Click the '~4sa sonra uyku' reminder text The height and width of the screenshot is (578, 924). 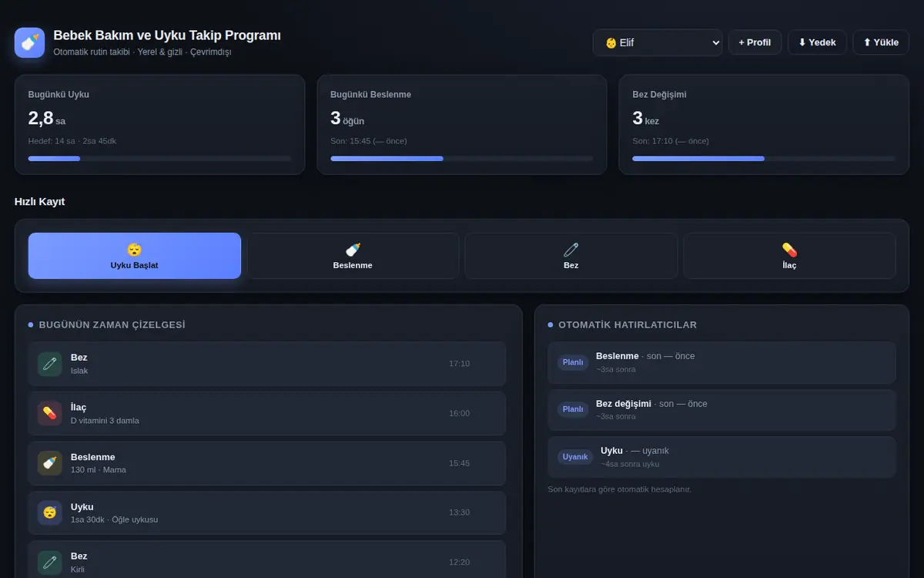pos(630,464)
